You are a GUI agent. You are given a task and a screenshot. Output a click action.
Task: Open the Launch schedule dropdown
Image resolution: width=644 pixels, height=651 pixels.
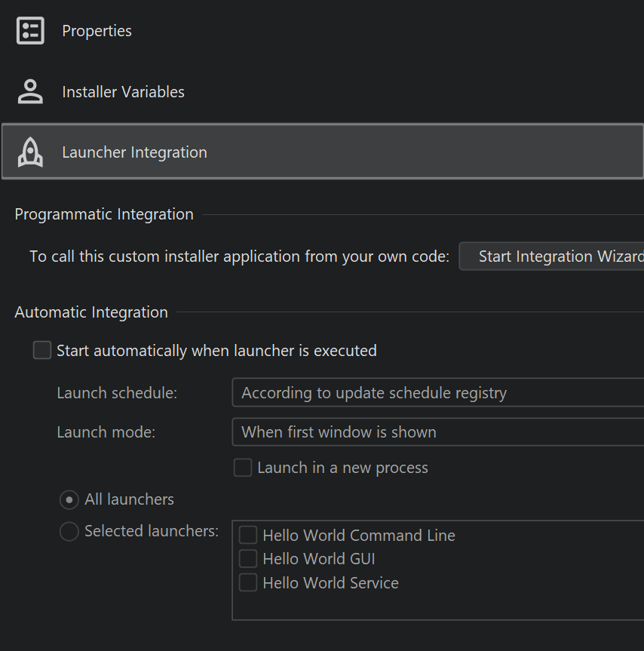click(x=437, y=393)
